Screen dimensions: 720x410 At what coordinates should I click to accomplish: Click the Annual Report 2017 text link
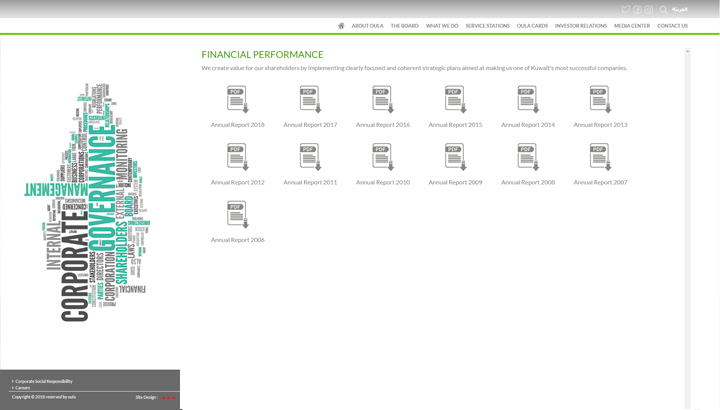tap(310, 124)
